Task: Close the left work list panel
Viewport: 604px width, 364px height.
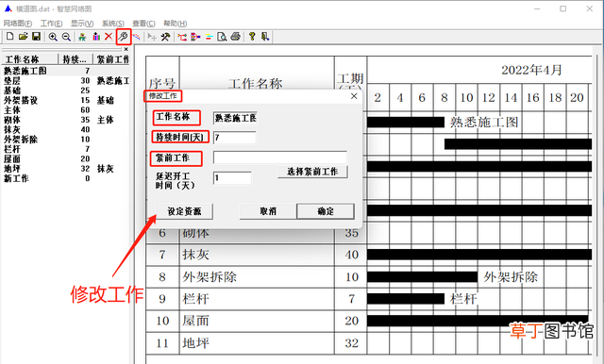Action: (x=126, y=49)
